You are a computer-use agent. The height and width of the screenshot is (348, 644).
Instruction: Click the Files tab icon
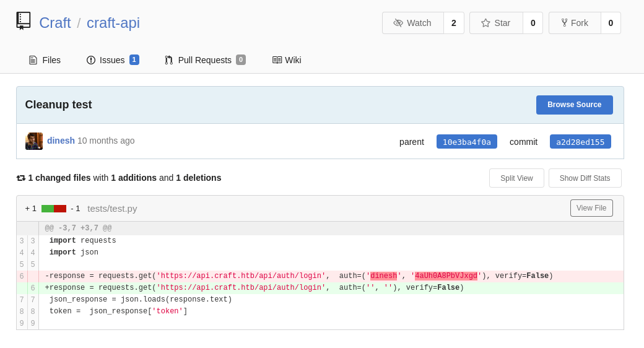pyautogui.click(x=33, y=60)
